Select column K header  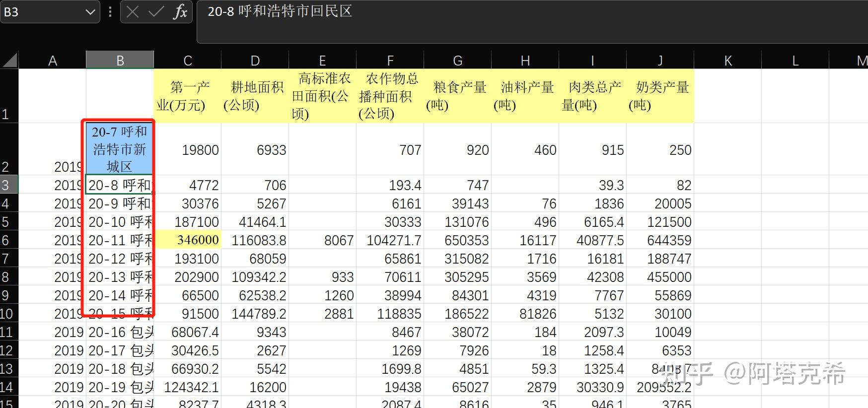point(727,60)
